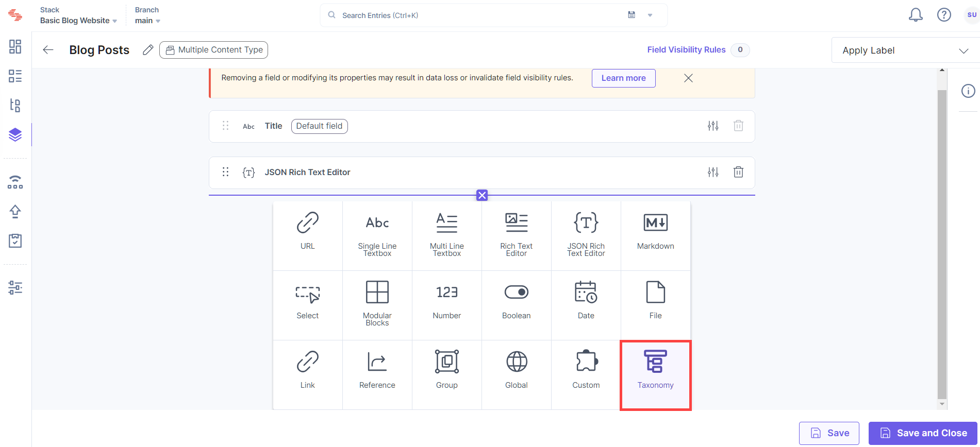Add a Date field
Viewport: 980px width, 447px height.
(586, 305)
